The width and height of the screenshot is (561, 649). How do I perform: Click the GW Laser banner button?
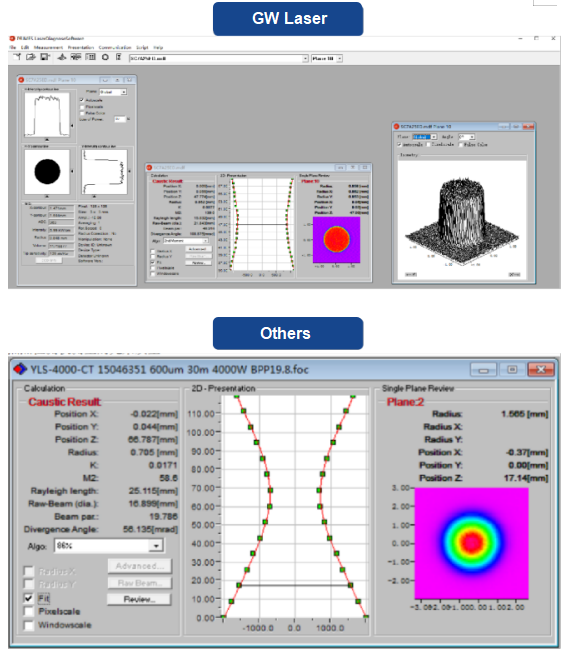point(288,19)
